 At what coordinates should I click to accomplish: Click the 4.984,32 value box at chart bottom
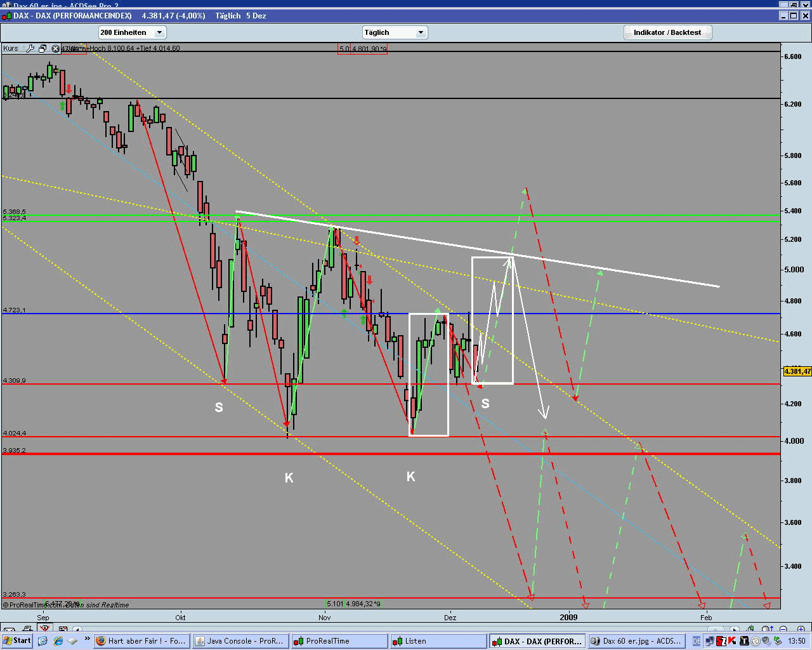(362, 604)
